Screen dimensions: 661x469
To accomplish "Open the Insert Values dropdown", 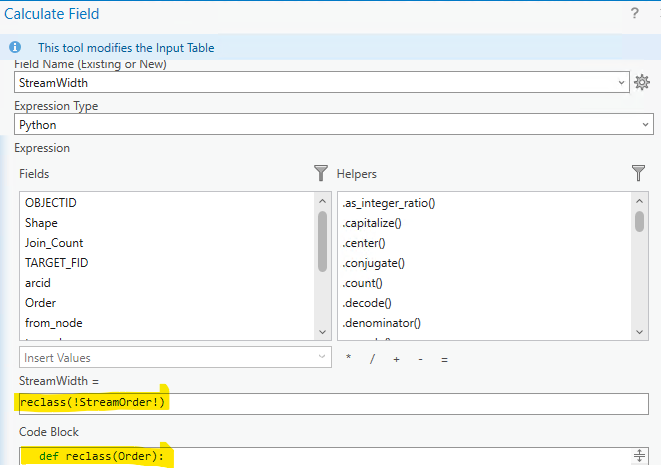I will click(321, 357).
